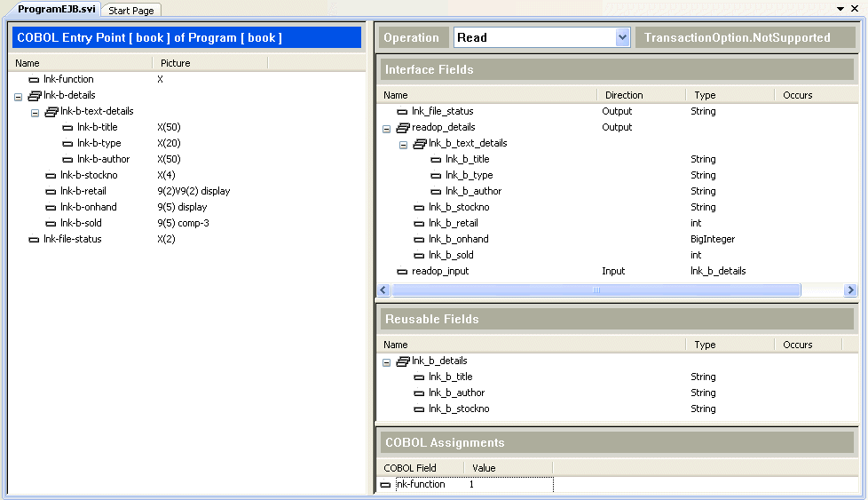The image size is (868, 500).
Task: Switch to the Start Page tab
Action: (130, 11)
